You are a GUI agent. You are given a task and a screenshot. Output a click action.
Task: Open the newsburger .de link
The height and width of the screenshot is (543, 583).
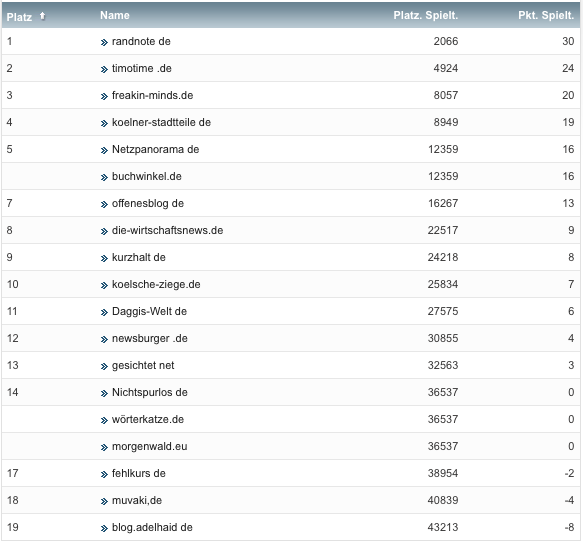coord(150,338)
